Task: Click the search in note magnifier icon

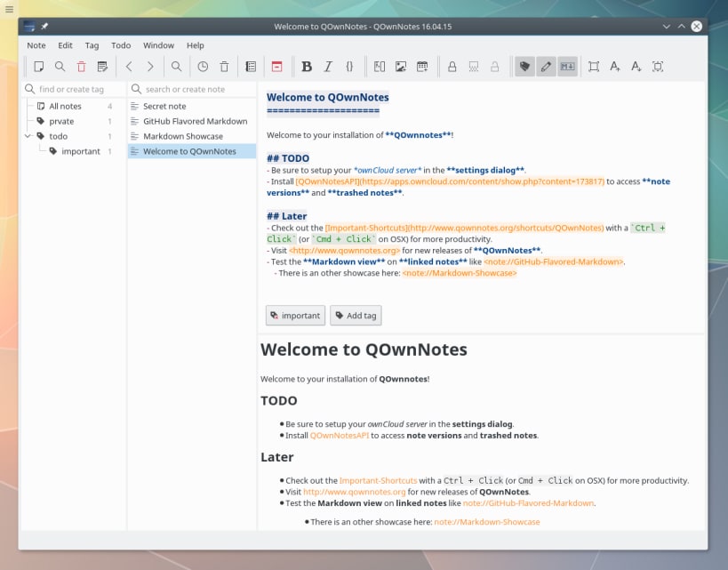Action: tap(176, 67)
